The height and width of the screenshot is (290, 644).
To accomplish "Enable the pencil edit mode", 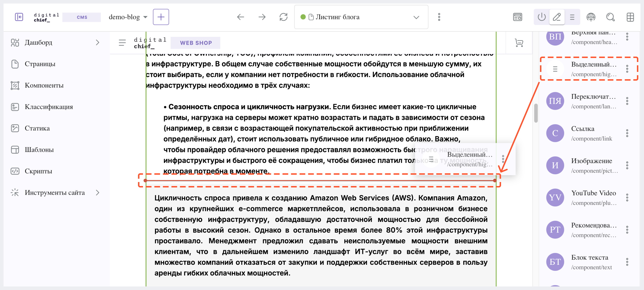I will click(x=557, y=17).
